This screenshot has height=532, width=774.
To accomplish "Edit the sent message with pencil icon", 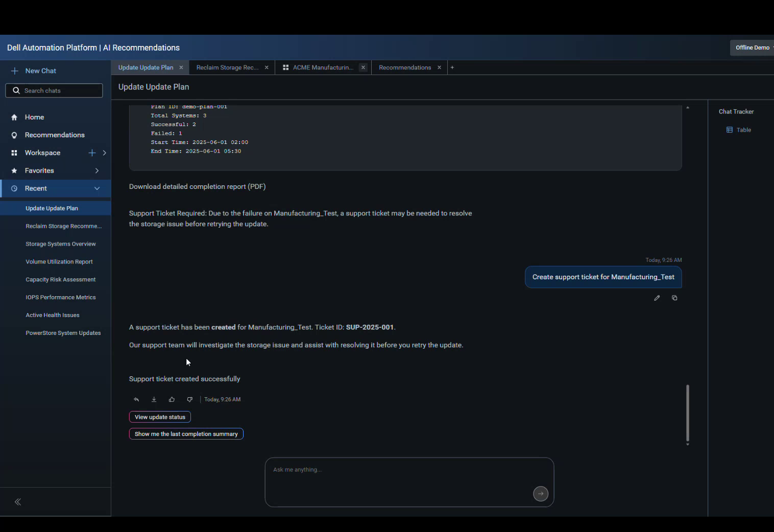I will [657, 298].
